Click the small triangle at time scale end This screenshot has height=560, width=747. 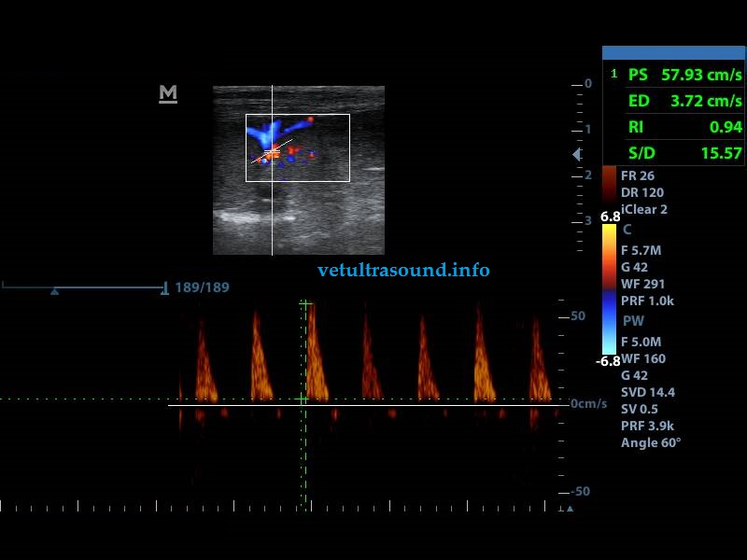569,509
